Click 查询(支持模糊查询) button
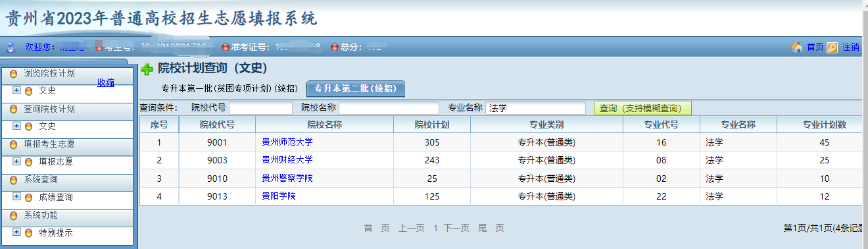 643,108
